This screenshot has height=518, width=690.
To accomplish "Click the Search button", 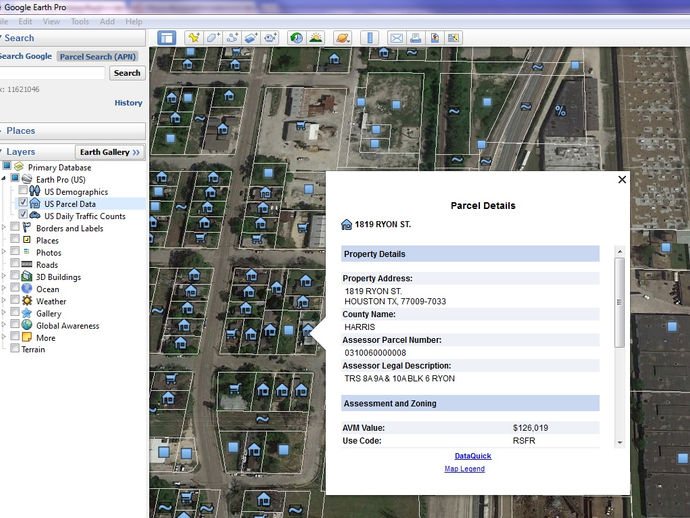I will (x=127, y=73).
